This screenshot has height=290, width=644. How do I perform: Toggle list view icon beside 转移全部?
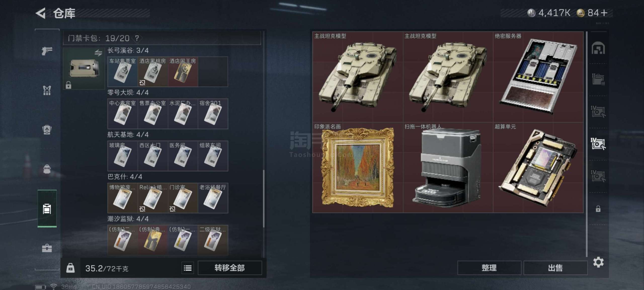pos(188,268)
